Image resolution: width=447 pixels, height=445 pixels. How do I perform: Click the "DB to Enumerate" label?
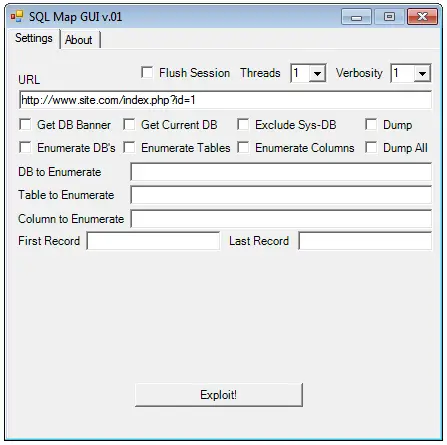[x=60, y=172]
